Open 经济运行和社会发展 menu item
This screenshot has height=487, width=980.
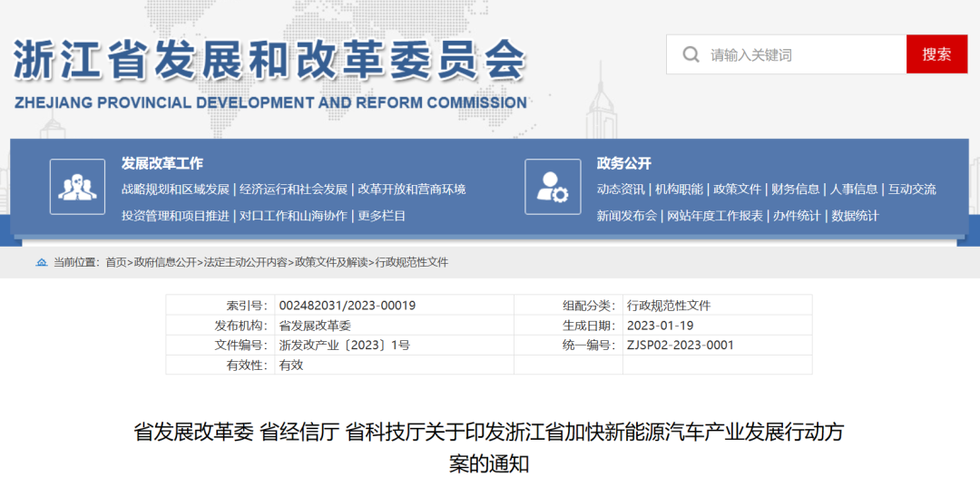tap(294, 190)
